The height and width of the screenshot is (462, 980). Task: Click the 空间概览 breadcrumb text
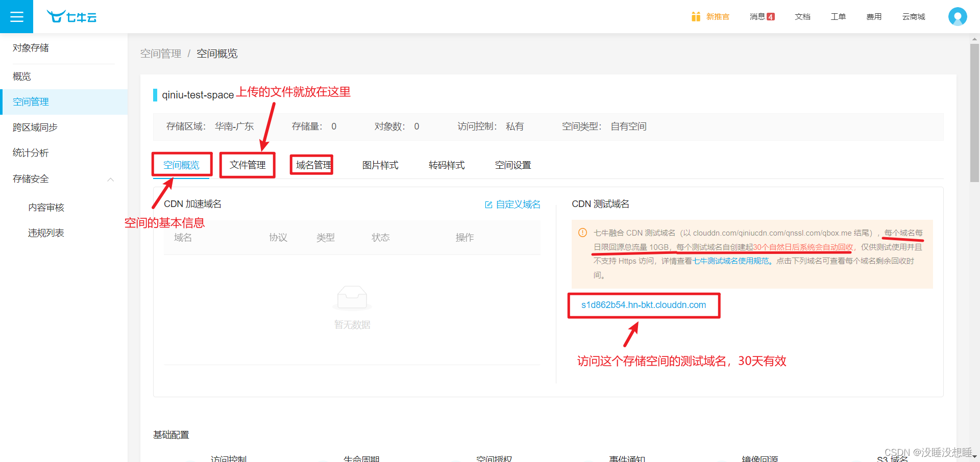pos(217,54)
